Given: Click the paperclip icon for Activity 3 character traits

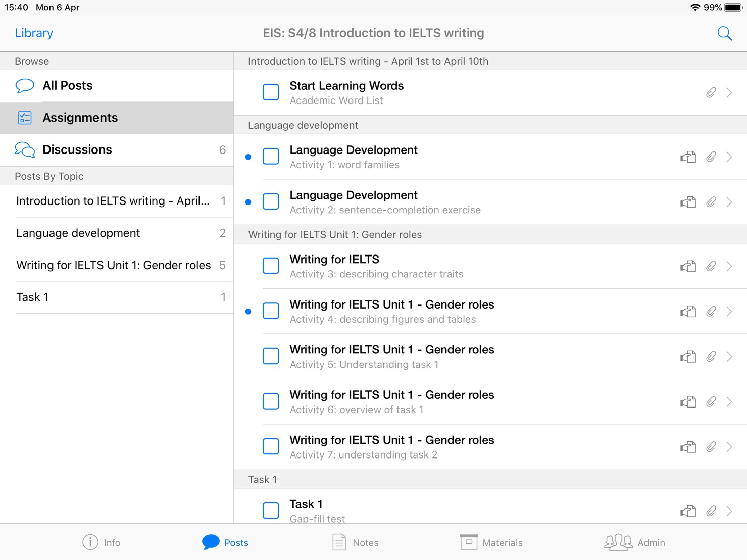Looking at the screenshot, I should tap(711, 266).
